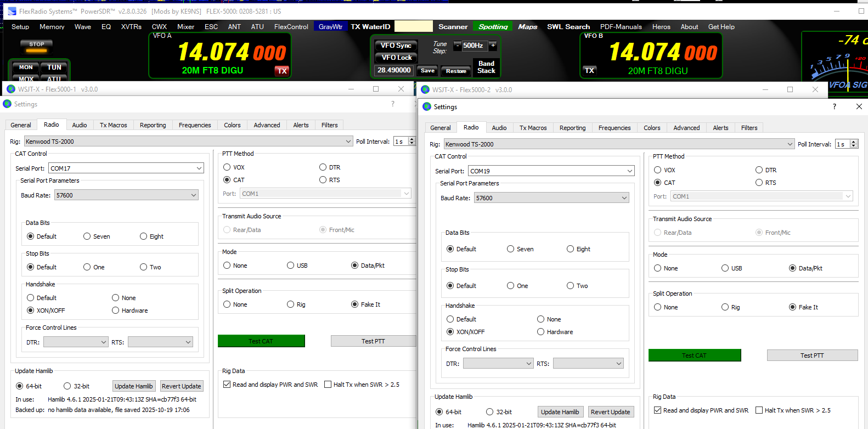Click Revert Update in Flex5000-1

point(182,386)
